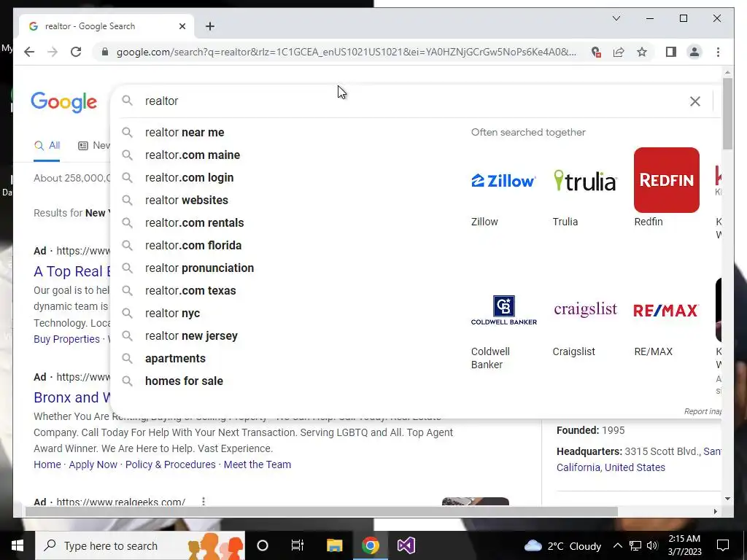This screenshot has width=747, height=560.
Task: Open the Apply Now ad sitelink
Action: point(93,464)
